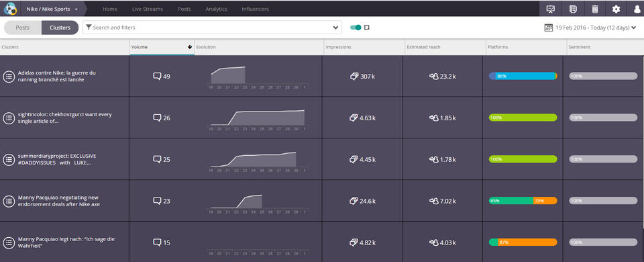Click the comment icon beside volume 26
This screenshot has width=644, height=262.
coord(157,118)
